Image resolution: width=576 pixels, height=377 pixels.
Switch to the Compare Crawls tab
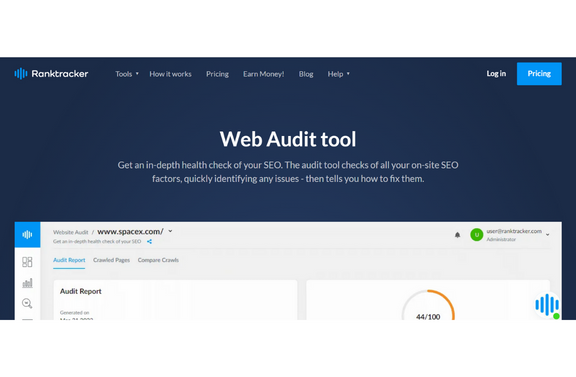(158, 260)
